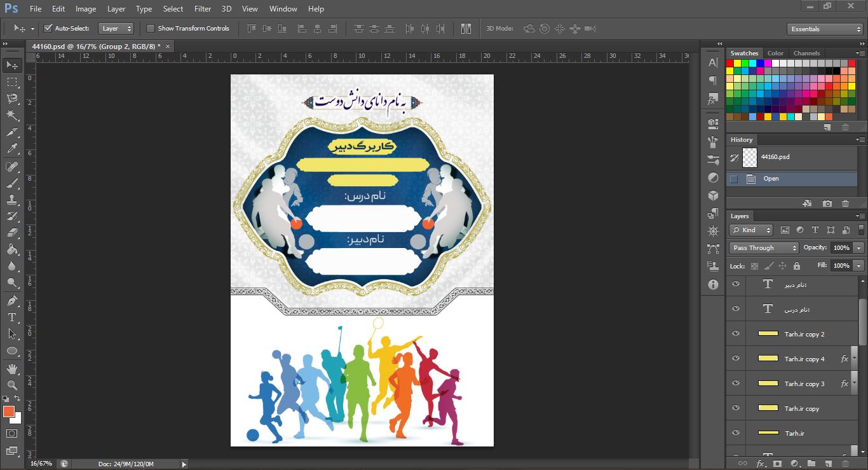Select the Pen tool
The image size is (868, 470).
tap(12, 300)
